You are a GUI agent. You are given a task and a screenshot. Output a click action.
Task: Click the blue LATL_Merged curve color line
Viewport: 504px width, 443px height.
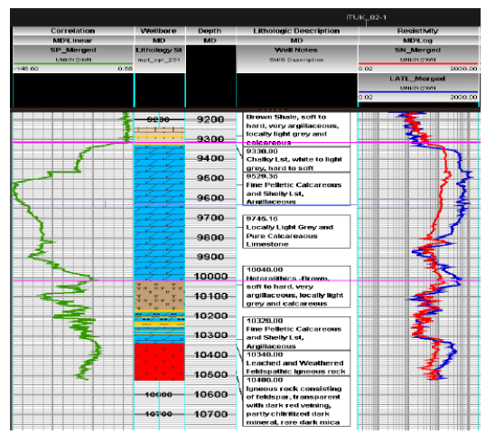[418, 92]
